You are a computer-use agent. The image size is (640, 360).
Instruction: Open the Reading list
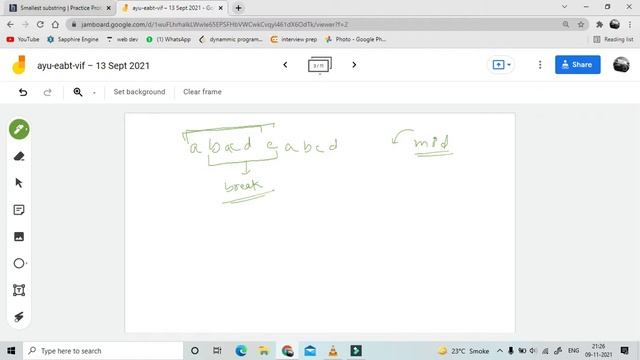[x=613, y=39]
